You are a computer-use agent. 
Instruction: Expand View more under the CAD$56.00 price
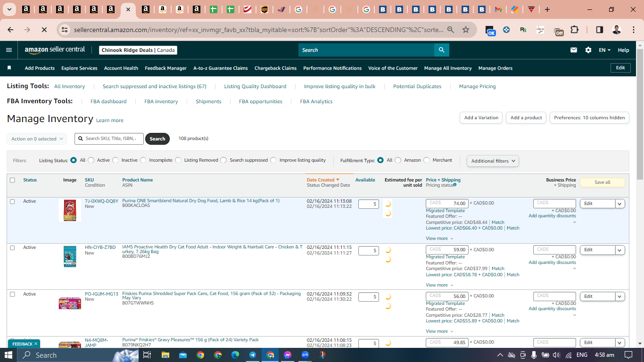439,331
